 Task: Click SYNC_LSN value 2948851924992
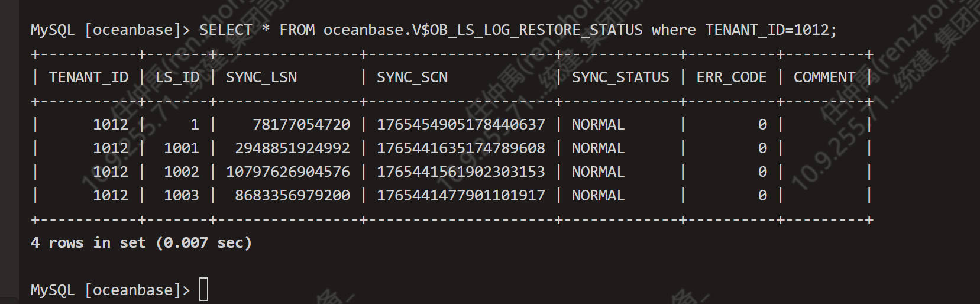(x=292, y=148)
